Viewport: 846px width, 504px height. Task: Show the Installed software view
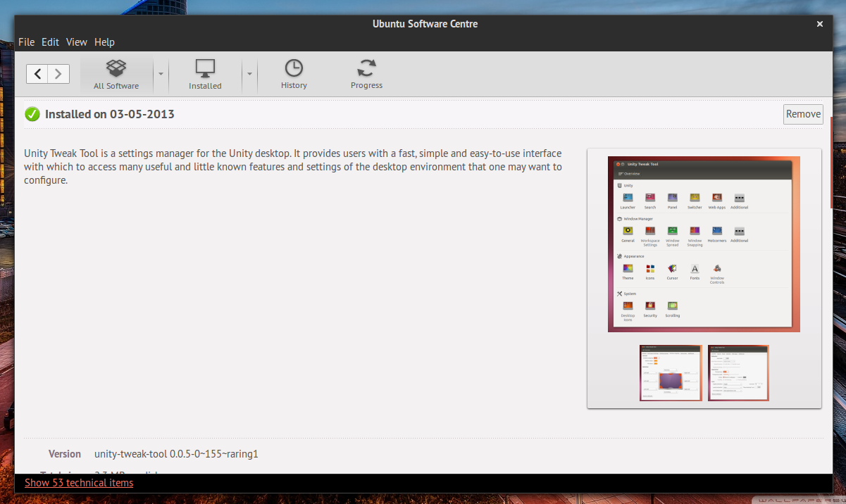(x=205, y=75)
